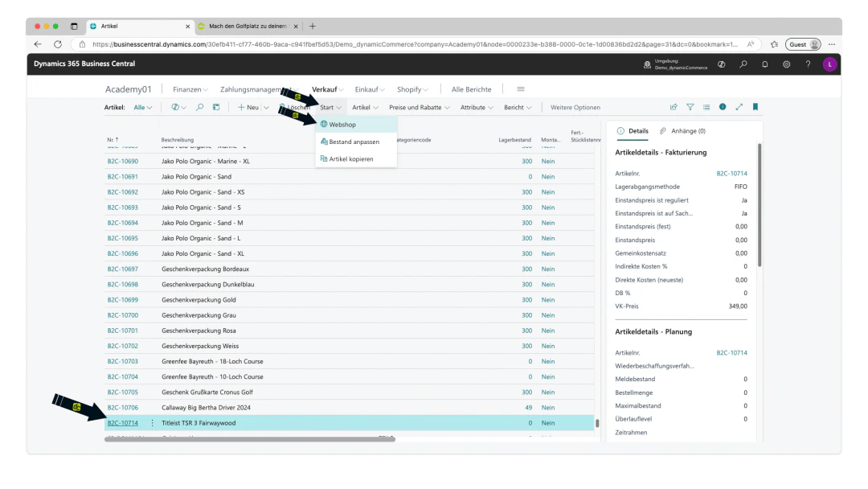Click the Neu button to create an article
868x489 pixels.
pyautogui.click(x=248, y=108)
